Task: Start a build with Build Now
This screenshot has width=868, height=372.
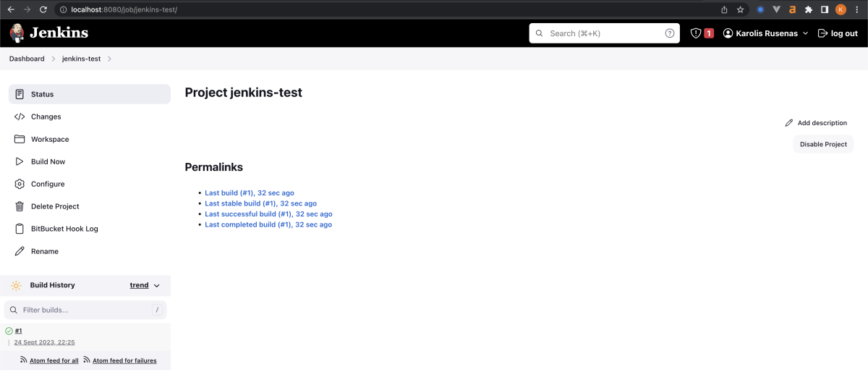Action: pos(48,161)
